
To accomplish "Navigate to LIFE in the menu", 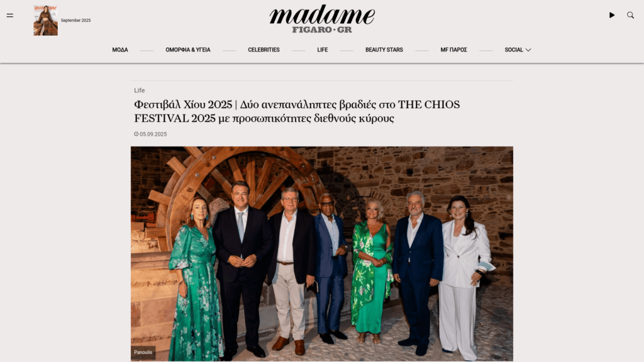I will [x=323, y=50].
